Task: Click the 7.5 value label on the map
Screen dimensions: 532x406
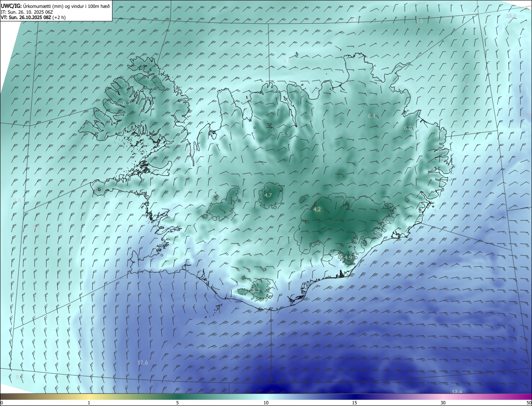Action: tap(419, 21)
